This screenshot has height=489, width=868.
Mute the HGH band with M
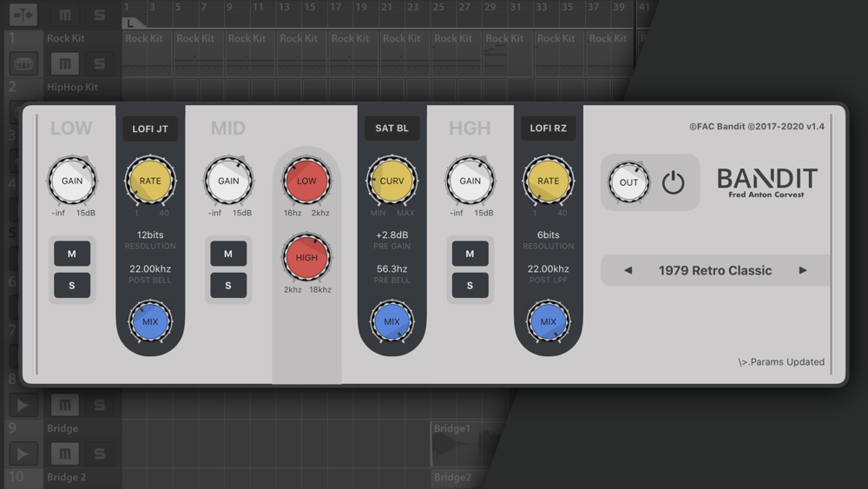click(x=470, y=254)
